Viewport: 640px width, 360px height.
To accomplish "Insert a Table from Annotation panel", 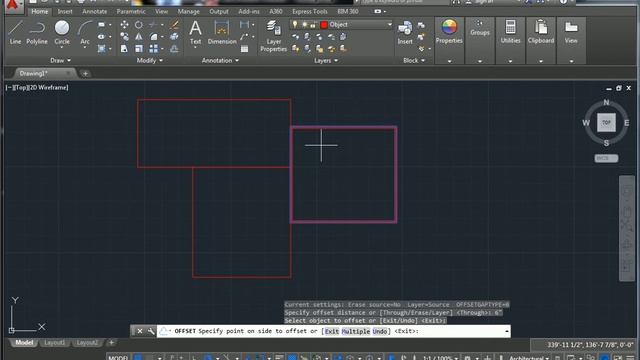I will point(244,49).
